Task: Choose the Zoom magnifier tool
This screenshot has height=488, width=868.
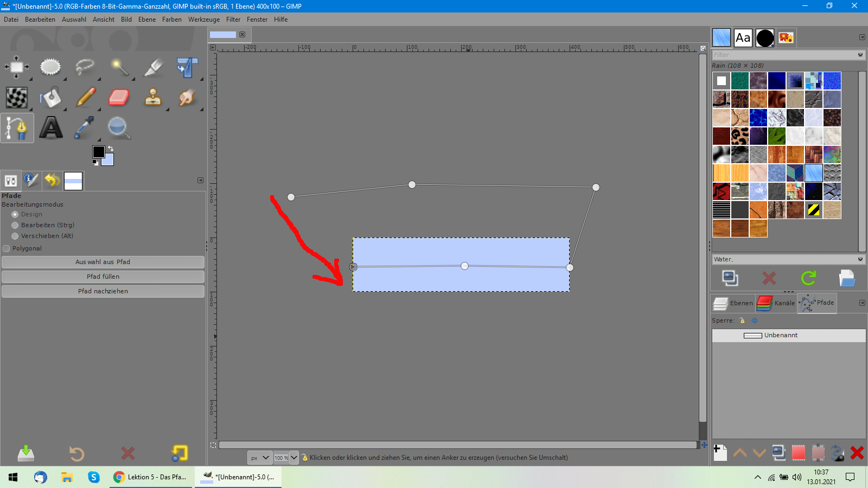Action: [118, 129]
